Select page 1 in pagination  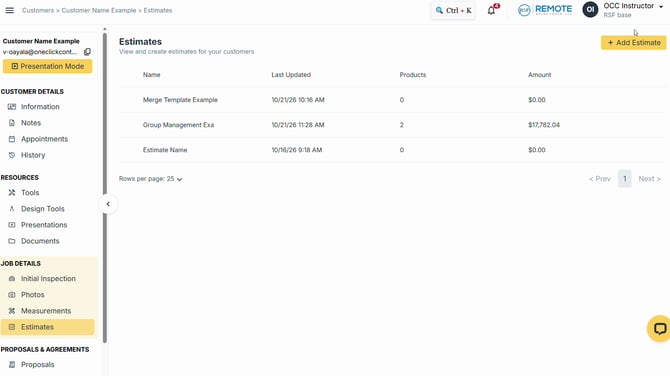click(625, 179)
